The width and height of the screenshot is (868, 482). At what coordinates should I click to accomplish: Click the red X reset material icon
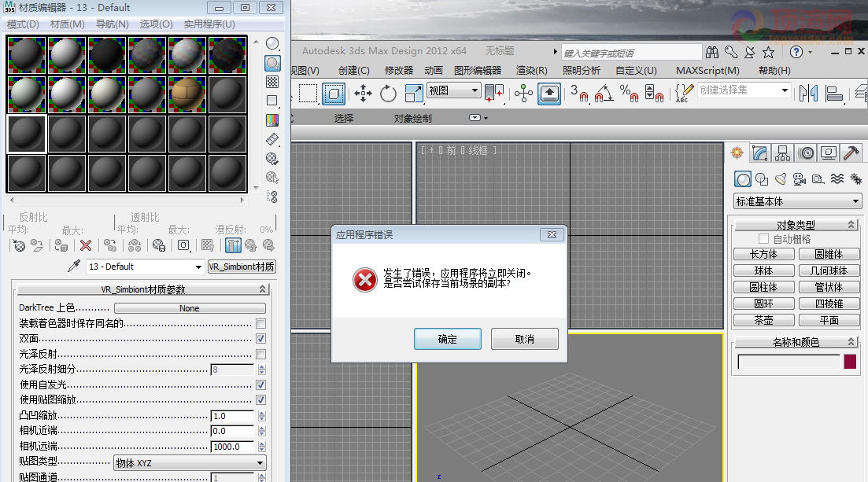86,245
